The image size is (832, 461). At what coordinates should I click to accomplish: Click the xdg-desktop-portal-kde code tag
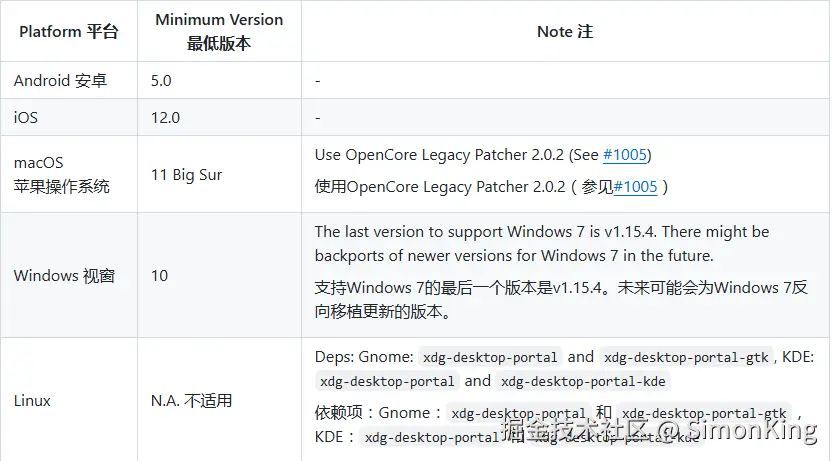coord(583,382)
